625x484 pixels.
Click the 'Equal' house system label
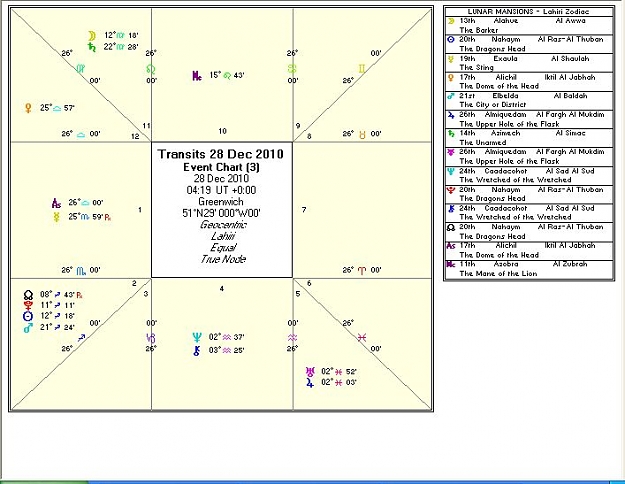(223, 248)
